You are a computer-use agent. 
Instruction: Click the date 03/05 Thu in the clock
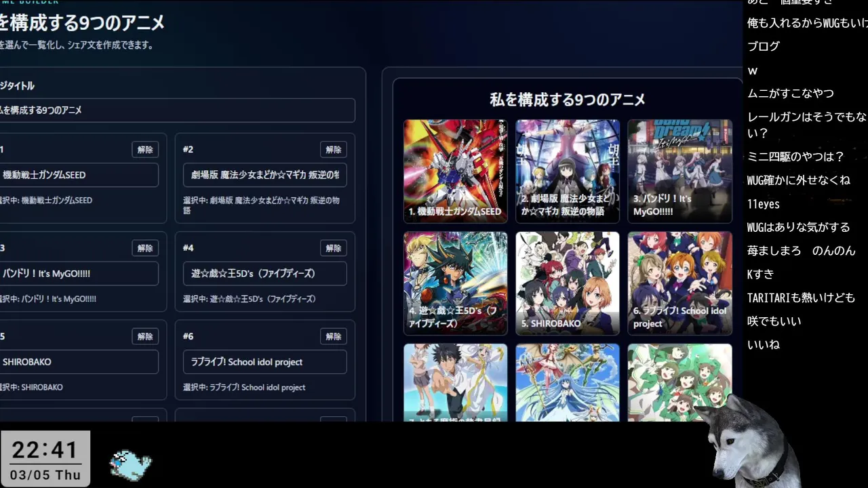tap(45, 475)
